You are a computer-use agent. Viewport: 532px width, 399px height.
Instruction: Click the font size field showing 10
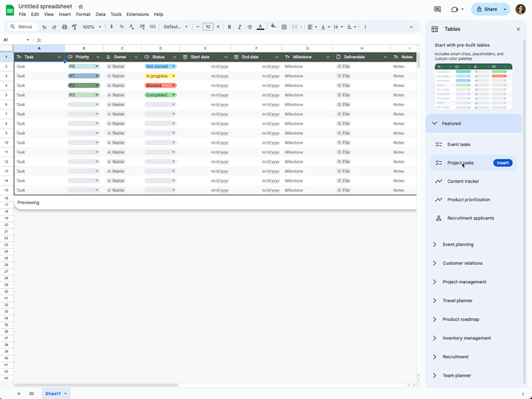[208, 27]
